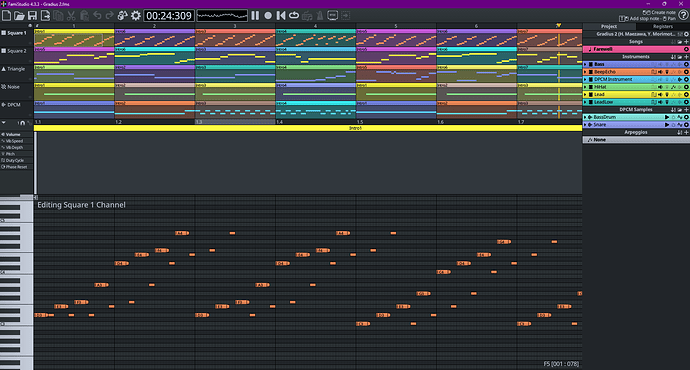Undo the last action
This screenshot has width=690, height=370.
pos(97,16)
